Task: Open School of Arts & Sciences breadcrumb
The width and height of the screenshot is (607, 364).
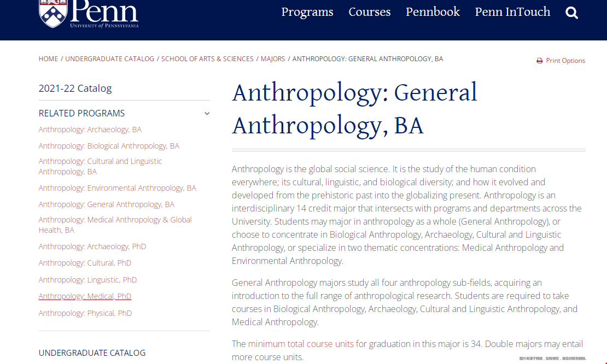Action: click(207, 59)
